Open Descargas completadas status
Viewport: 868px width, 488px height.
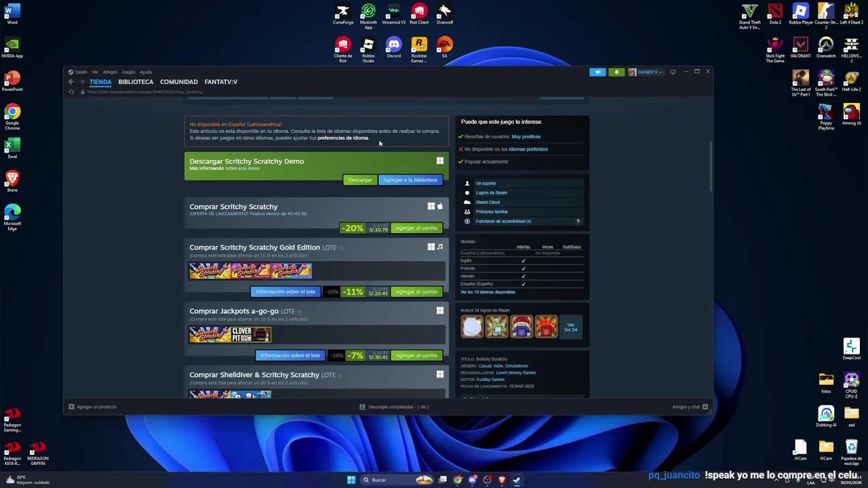pos(394,407)
